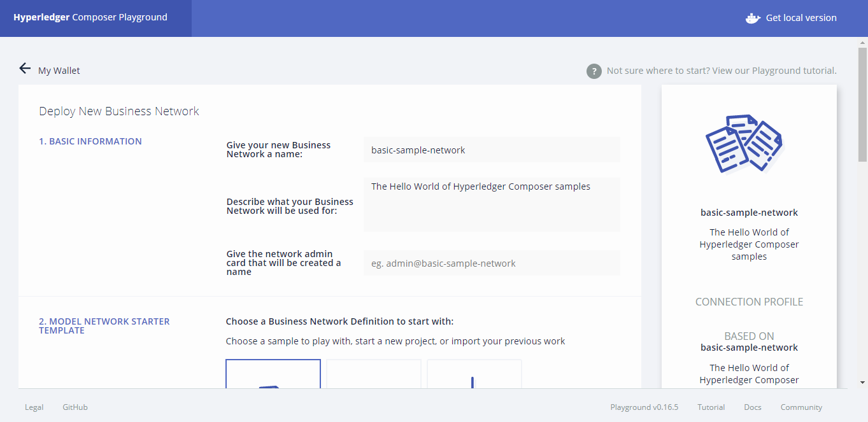The image size is (868, 422).
Task: Open the GitHub footer link
Action: 75,407
